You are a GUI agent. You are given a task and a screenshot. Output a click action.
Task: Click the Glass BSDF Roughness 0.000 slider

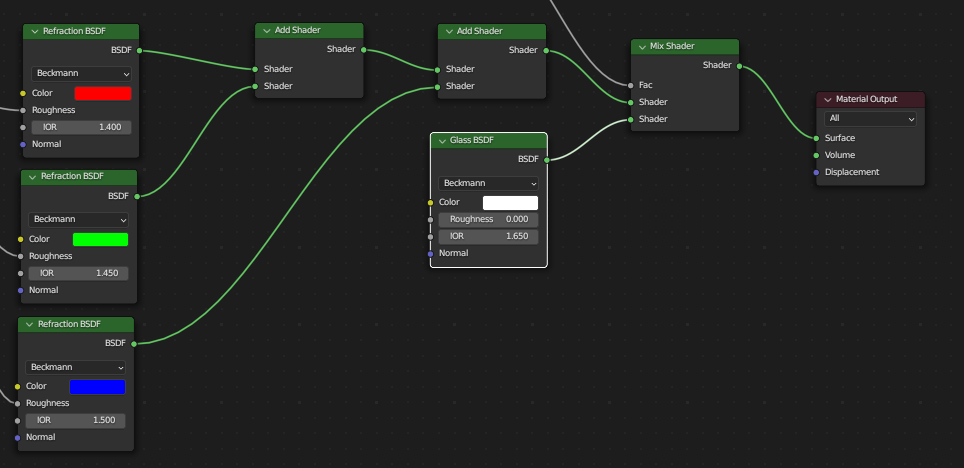pos(488,220)
